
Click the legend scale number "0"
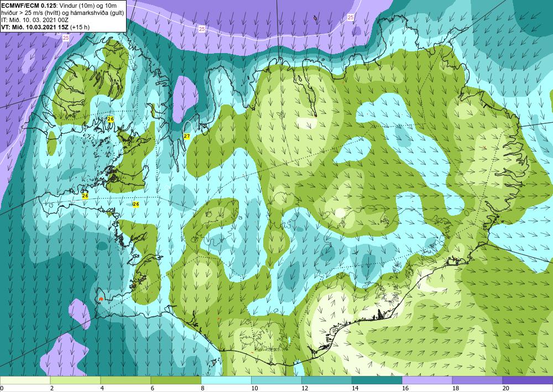pos(2,388)
